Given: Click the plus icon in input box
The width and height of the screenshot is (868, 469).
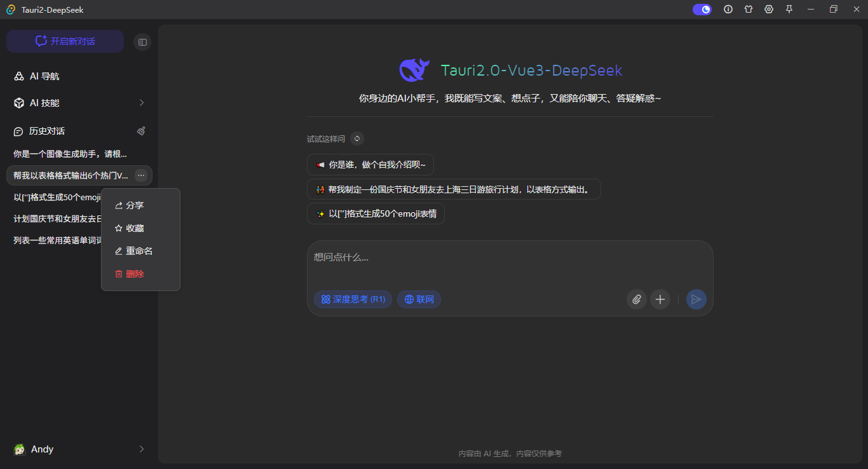Looking at the screenshot, I should coord(660,299).
